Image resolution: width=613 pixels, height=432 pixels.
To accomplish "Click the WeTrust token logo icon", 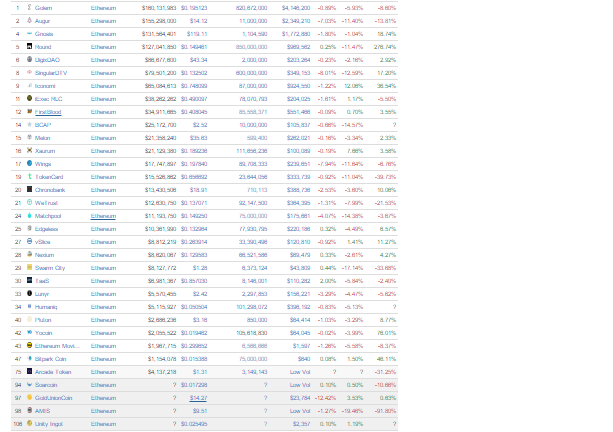I will click(29, 202).
